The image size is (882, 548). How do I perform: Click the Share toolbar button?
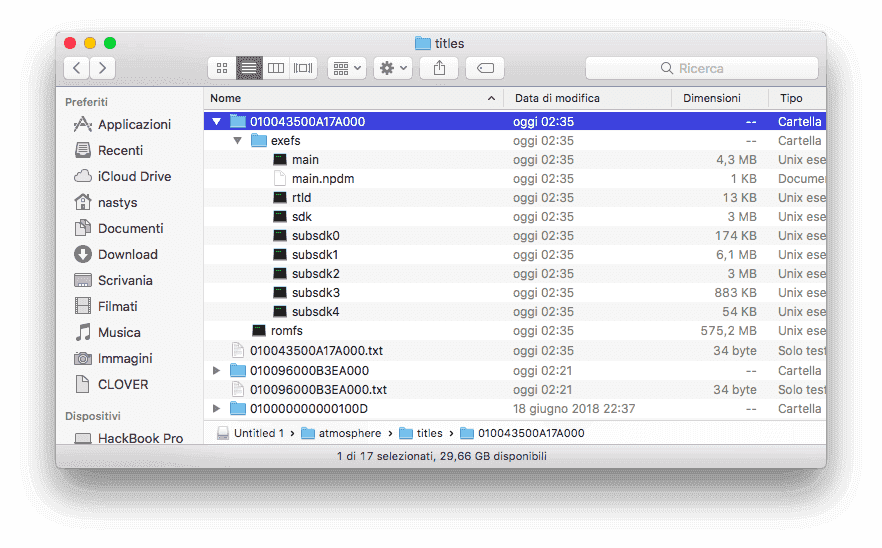[x=439, y=68]
